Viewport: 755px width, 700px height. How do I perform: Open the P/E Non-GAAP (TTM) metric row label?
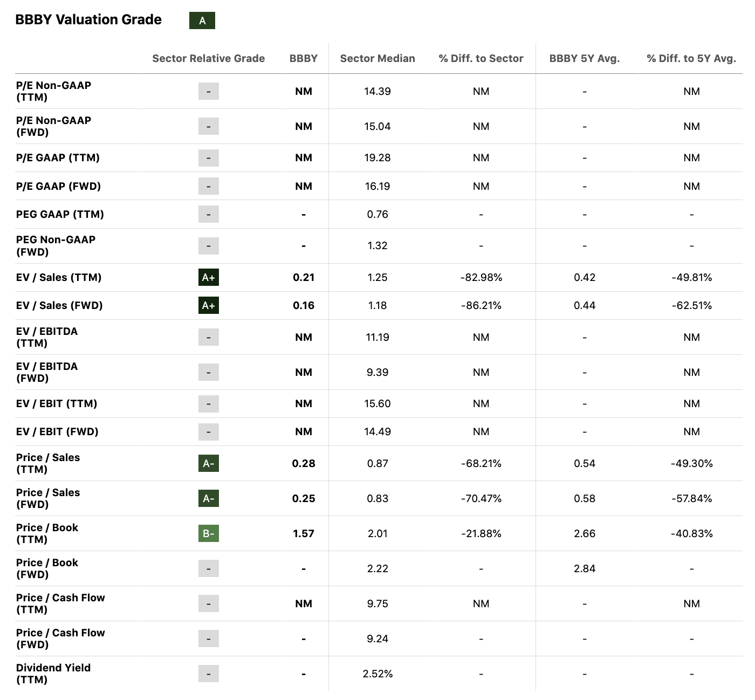point(53,91)
